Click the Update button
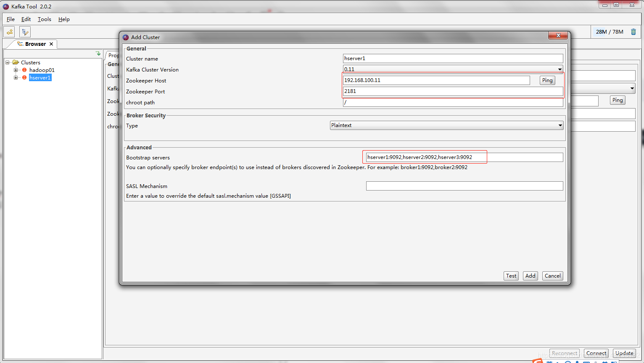 point(624,353)
